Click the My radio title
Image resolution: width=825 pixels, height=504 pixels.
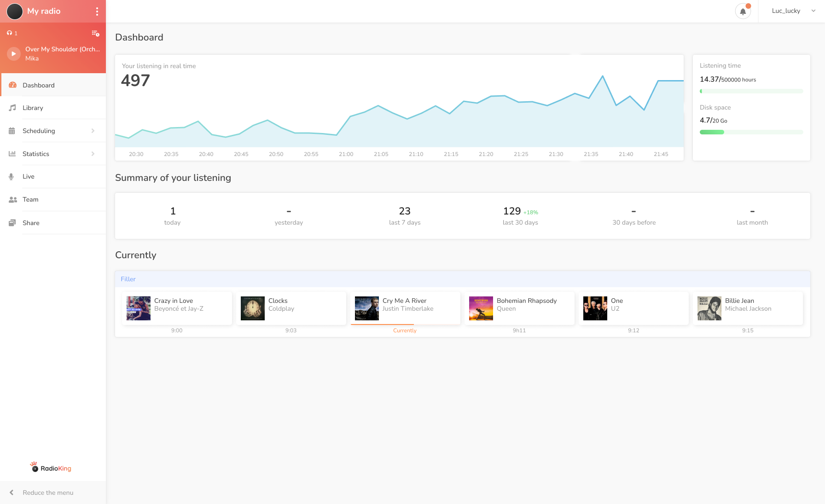click(x=44, y=11)
